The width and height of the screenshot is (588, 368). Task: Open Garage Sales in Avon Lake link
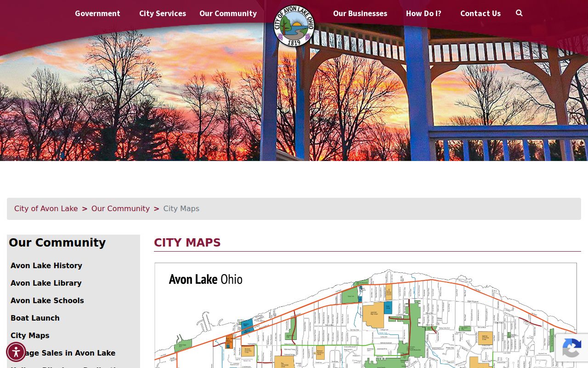[x=63, y=353]
